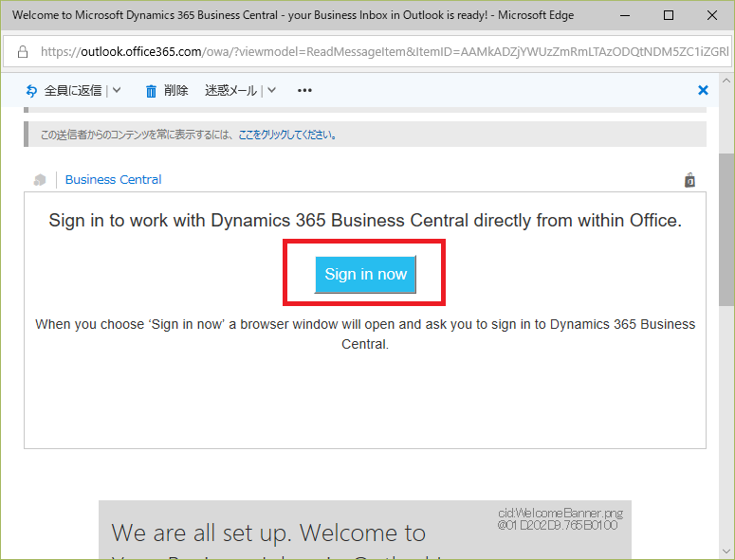Click the 削除 delete label

(x=175, y=90)
